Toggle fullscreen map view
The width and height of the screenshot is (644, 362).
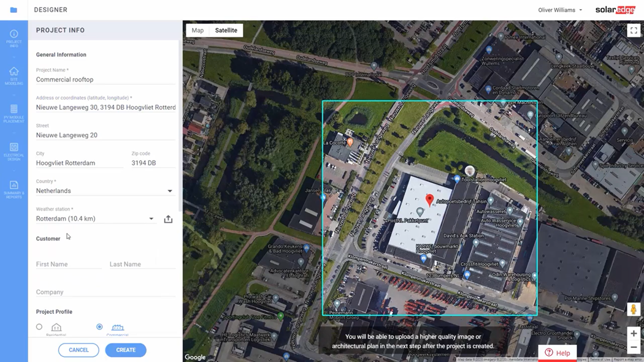pos(634,30)
